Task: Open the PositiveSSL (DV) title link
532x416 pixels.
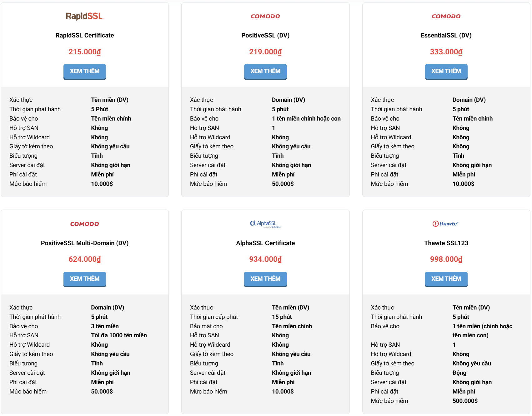Action: 265,35
